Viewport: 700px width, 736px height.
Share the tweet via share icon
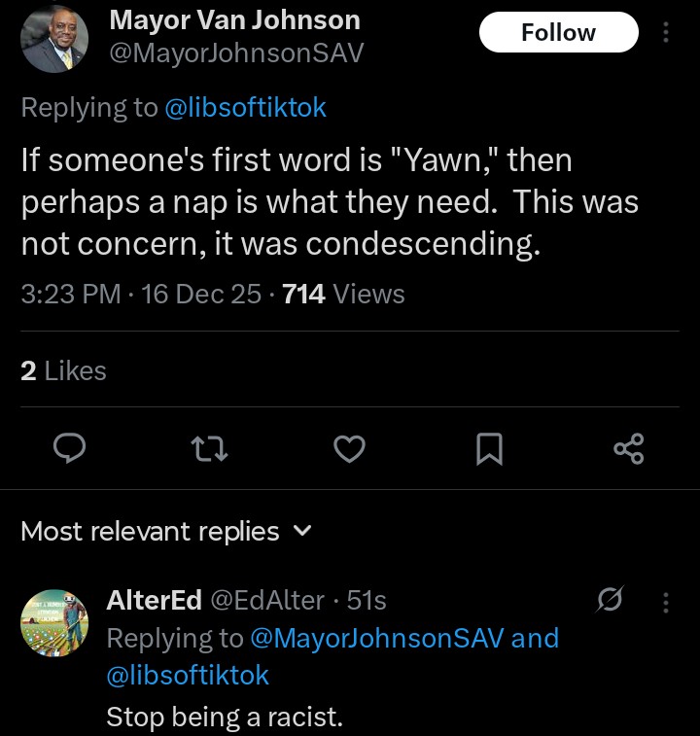[x=629, y=448]
